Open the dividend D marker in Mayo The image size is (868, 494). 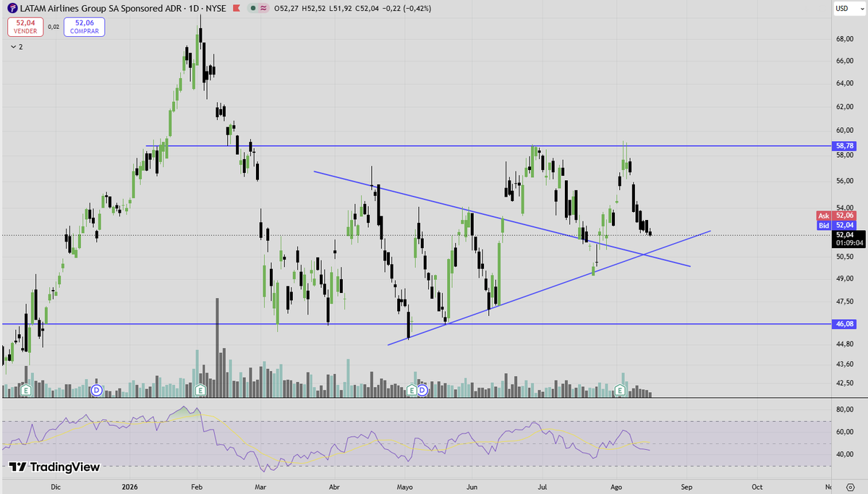[x=423, y=390]
